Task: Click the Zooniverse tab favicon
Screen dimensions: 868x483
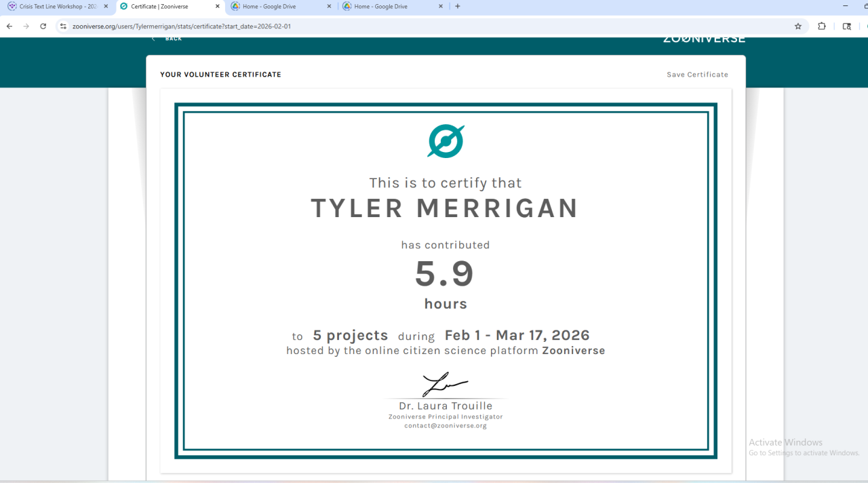Action: (123, 6)
